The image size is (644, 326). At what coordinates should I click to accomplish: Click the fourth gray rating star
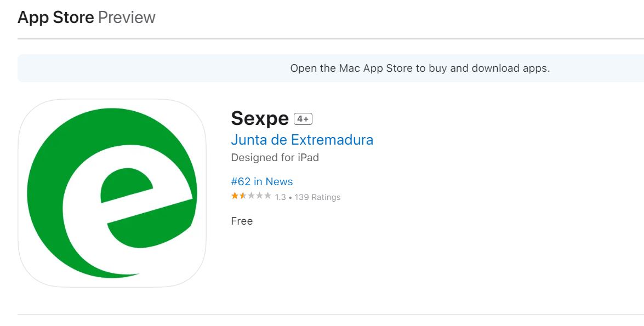click(x=259, y=196)
